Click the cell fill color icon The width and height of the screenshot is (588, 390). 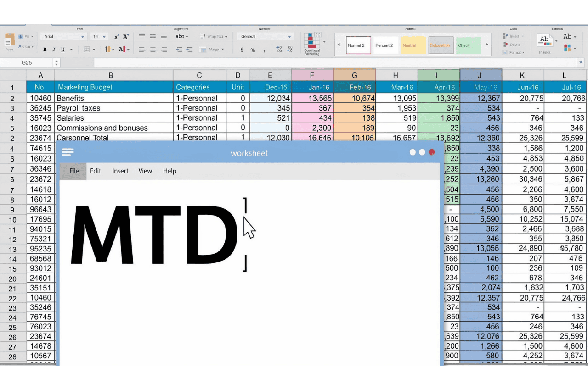107,49
